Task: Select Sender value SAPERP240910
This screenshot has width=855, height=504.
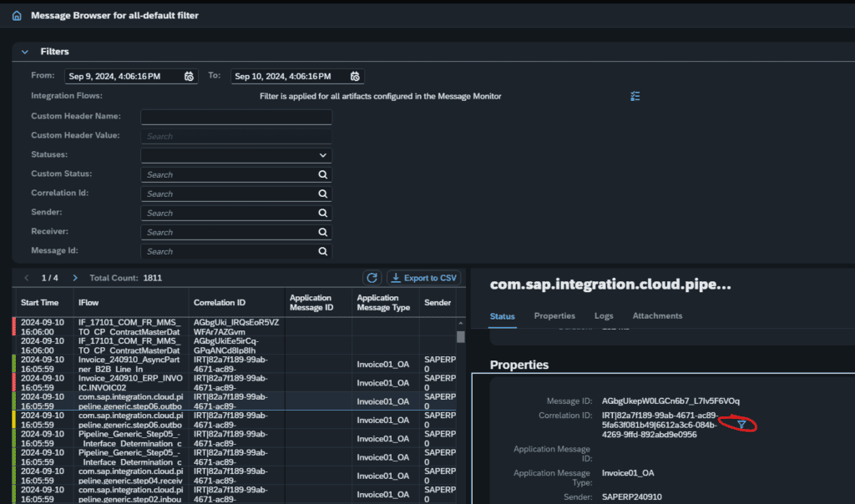Action: [631, 497]
